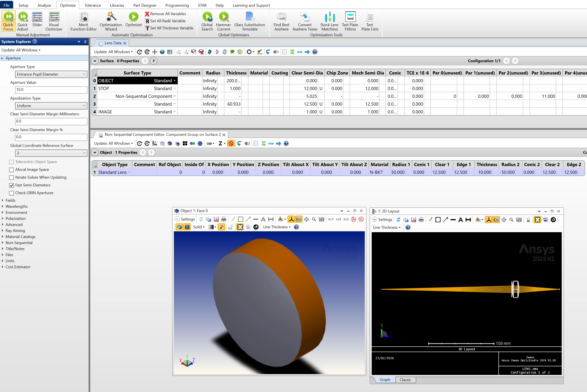Screen dimensions: 587x392
Task: Click the Aperture Value input field
Action: (x=51, y=90)
